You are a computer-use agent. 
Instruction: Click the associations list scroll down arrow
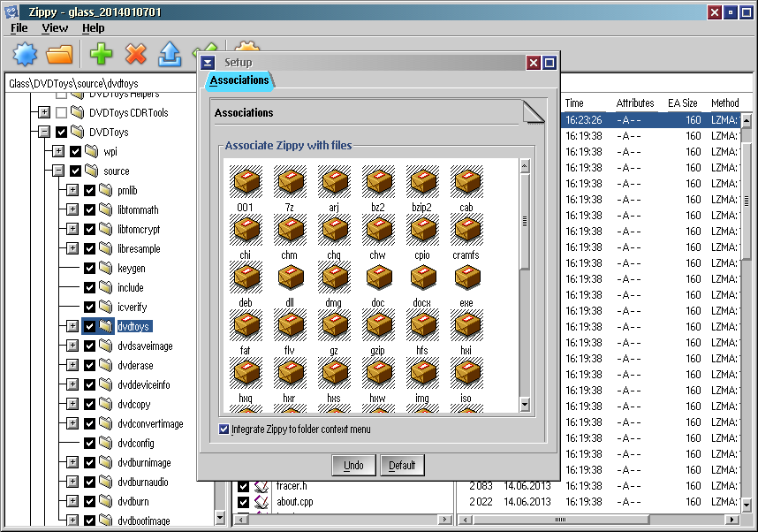point(525,405)
